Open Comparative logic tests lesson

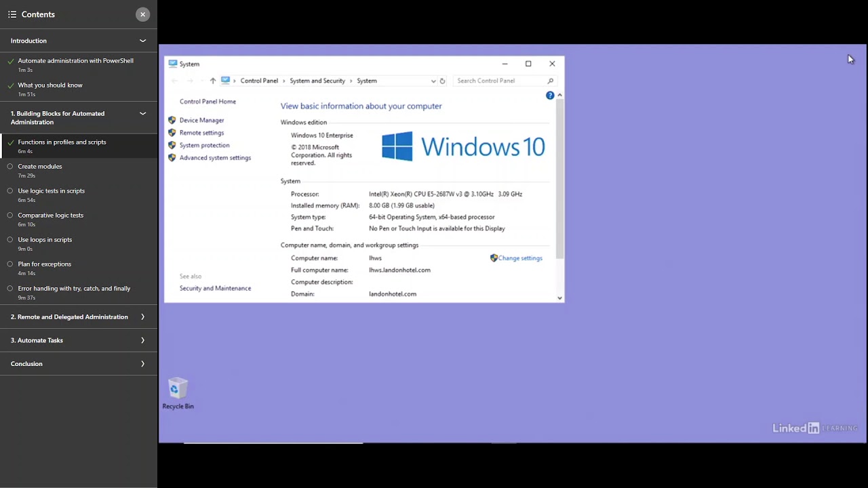(79, 219)
